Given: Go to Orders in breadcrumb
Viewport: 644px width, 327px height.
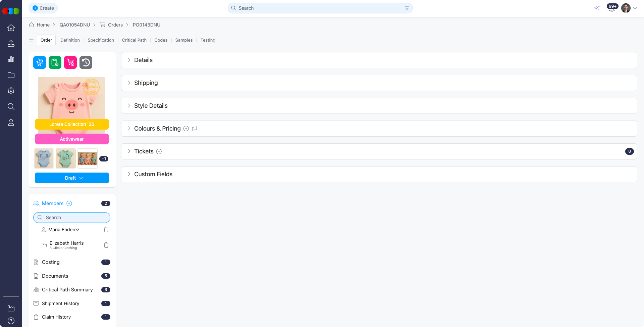Looking at the screenshot, I should coord(115,25).
